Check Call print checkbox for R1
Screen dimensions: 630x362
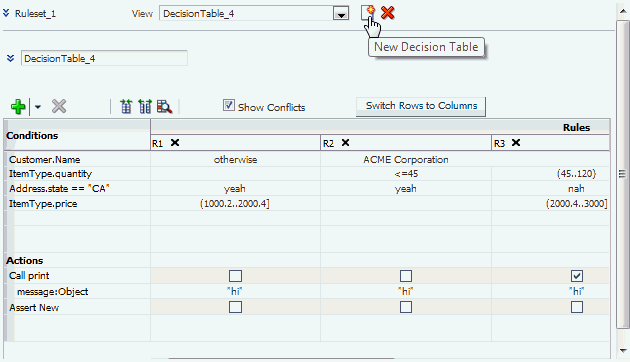(x=235, y=276)
